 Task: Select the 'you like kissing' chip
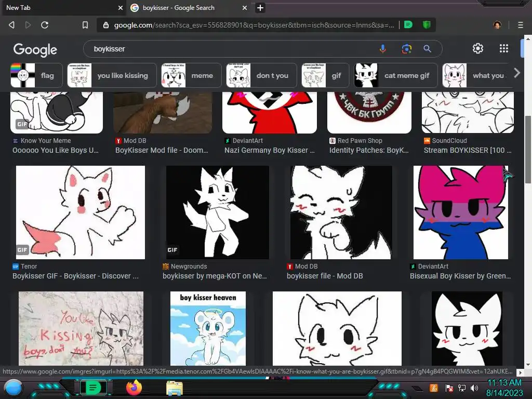112,75
